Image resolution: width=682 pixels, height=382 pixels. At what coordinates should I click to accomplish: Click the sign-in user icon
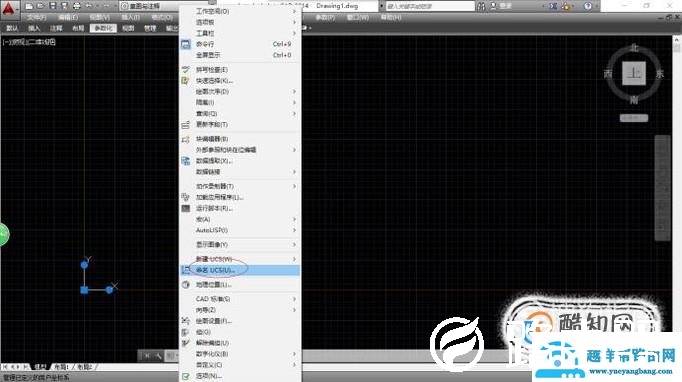[494, 6]
